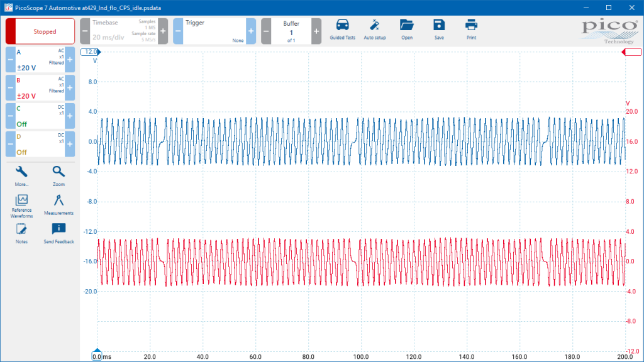This screenshot has height=362, width=644.
Task: Click the 0.0 ms time axis marker
Action: (97, 356)
